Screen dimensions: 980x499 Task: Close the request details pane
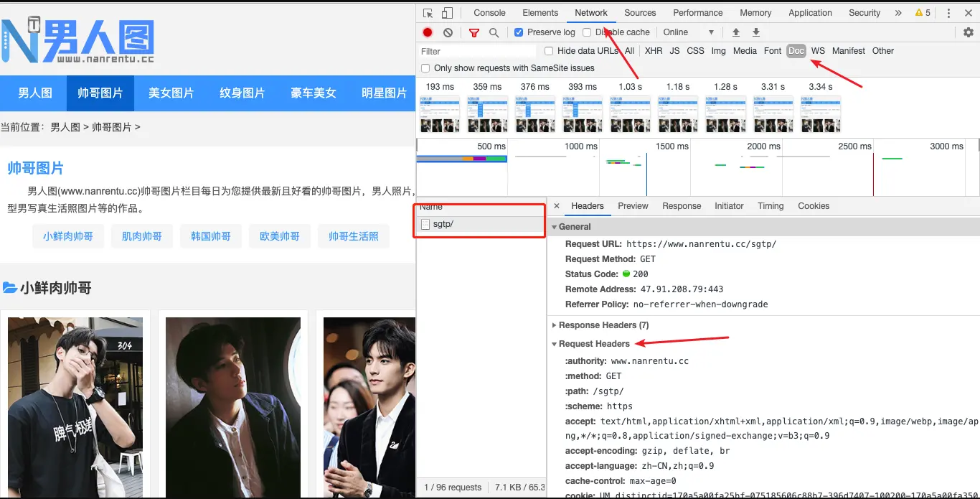[x=557, y=206]
